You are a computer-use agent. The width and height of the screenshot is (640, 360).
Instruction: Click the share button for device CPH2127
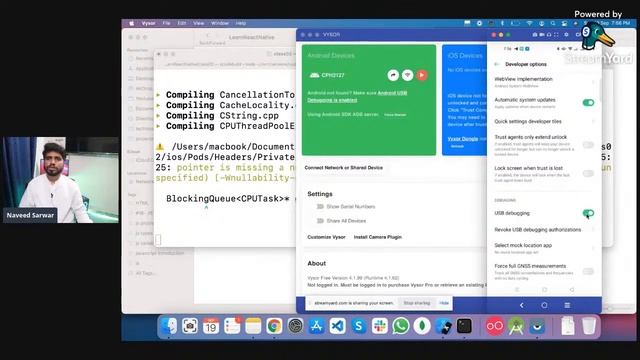tap(393, 75)
